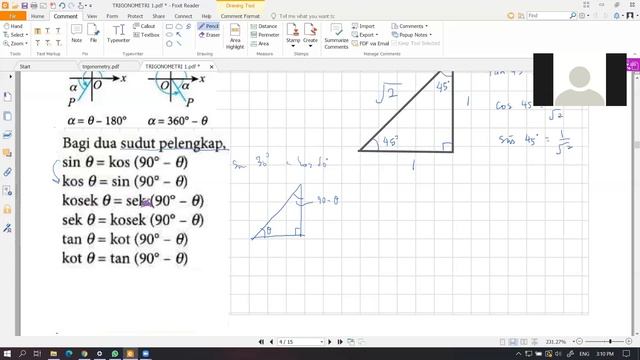Screen dimensions: 640x360
Task: Pick the Oval drawing tool
Action: click(169, 35)
